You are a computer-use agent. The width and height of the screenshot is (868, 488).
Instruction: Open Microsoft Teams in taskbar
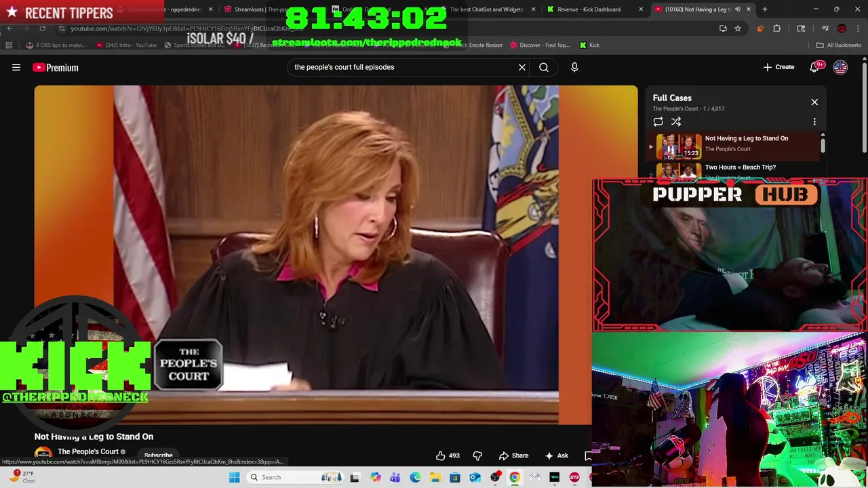[x=395, y=477]
